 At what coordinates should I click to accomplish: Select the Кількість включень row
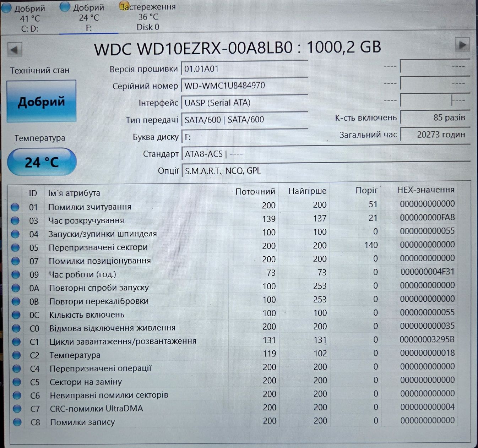pyautogui.click(x=233, y=313)
